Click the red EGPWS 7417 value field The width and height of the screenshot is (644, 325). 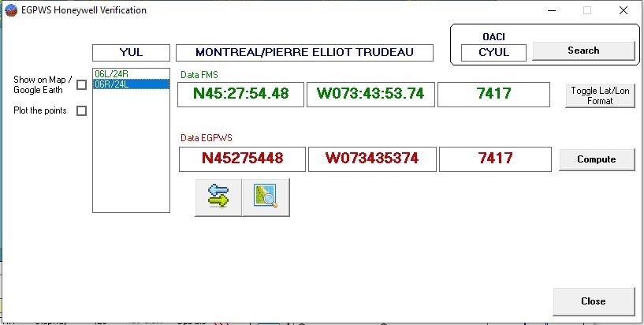point(494,159)
